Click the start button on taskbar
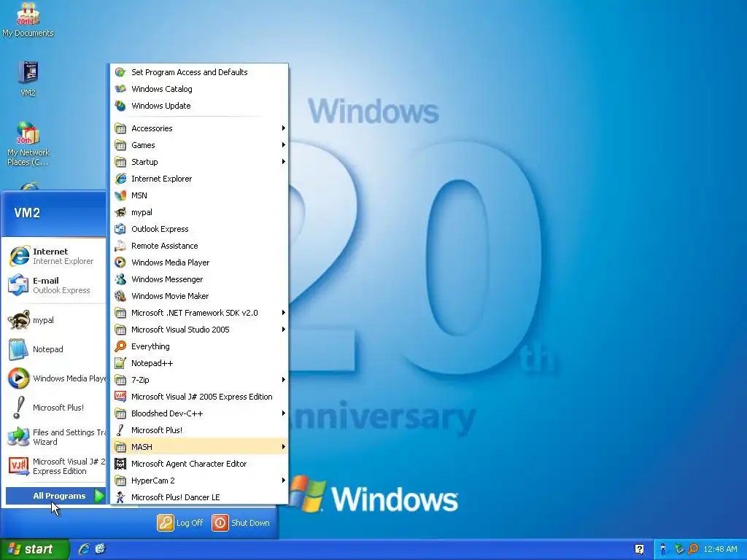The image size is (747, 560). [34, 549]
